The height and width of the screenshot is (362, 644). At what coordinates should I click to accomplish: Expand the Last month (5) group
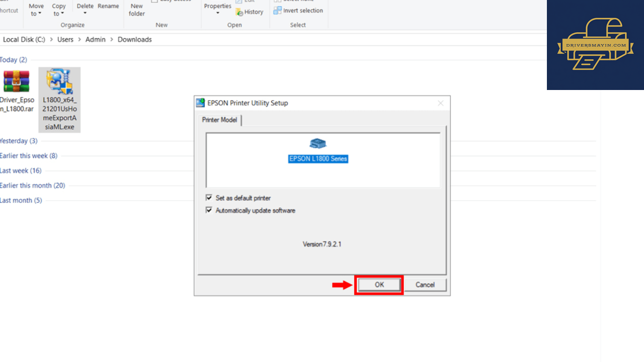[x=21, y=200]
